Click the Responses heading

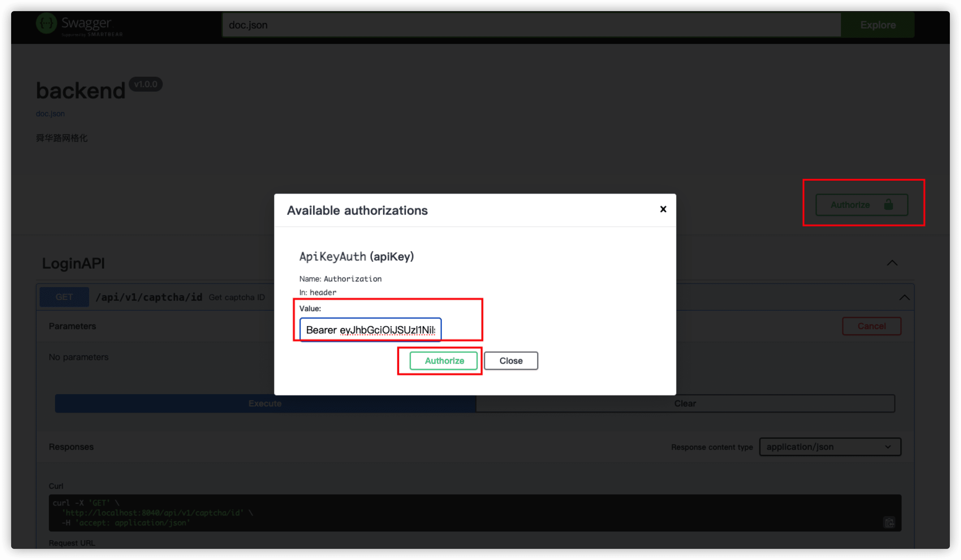pyautogui.click(x=71, y=447)
